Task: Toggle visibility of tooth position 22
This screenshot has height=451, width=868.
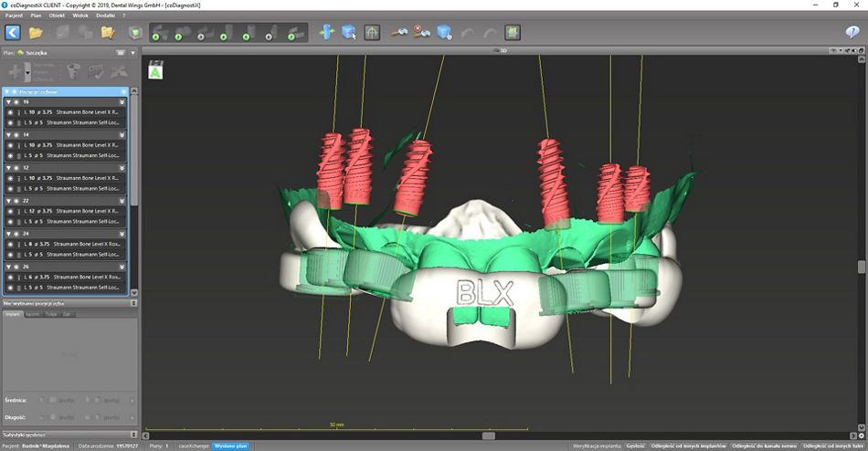Action: (x=16, y=200)
